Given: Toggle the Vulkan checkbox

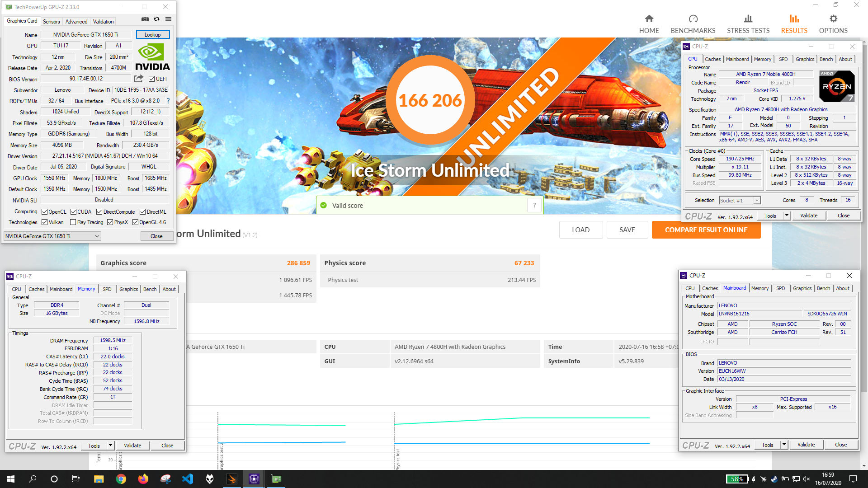Looking at the screenshot, I should coord(44,222).
